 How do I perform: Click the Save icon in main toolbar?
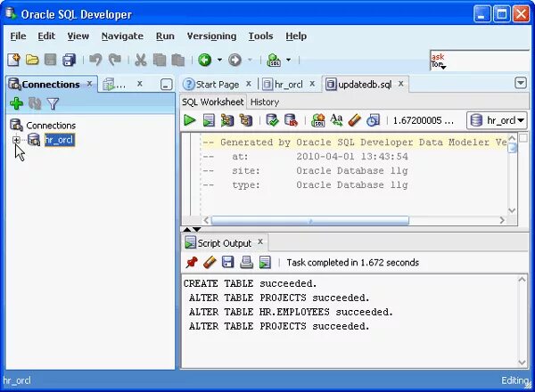point(51,60)
